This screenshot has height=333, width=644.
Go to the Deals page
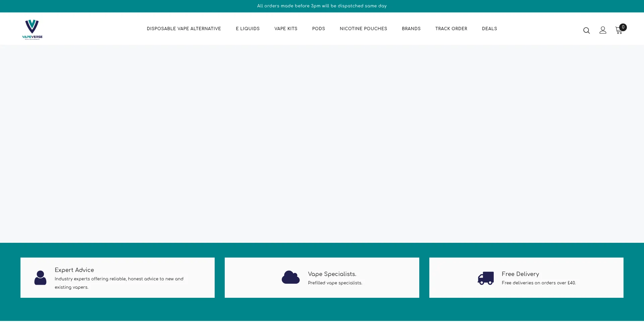point(489,29)
